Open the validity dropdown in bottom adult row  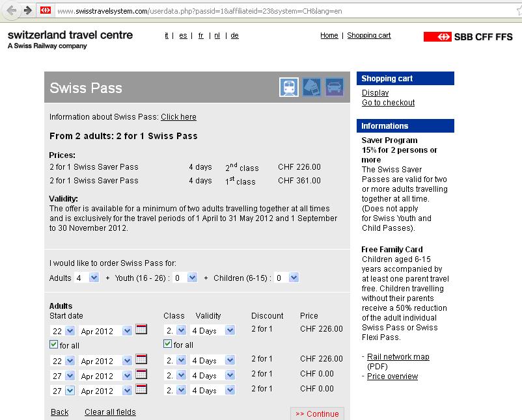coord(213,390)
